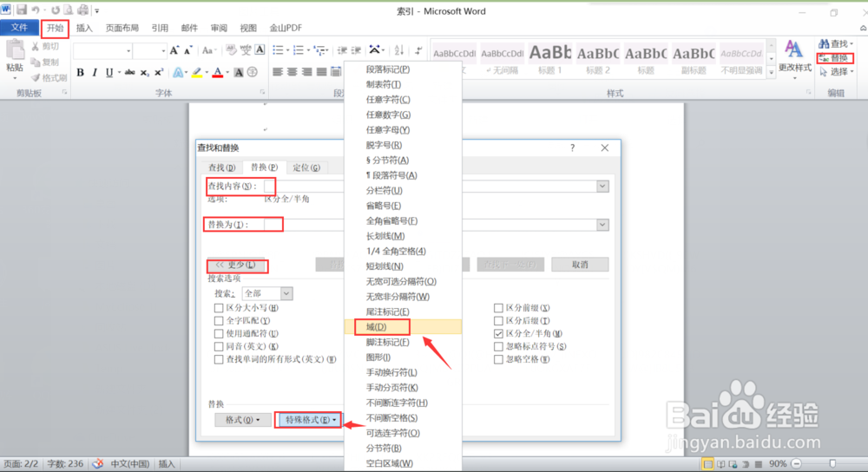This screenshot has width=868, height=472.
Task: Enable find all word forms checkbox
Action: coord(219,359)
